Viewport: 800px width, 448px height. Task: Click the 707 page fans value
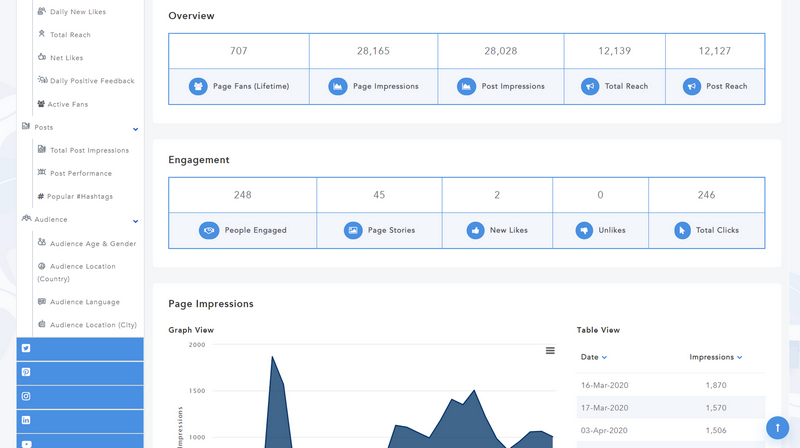click(x=239, y=51)
